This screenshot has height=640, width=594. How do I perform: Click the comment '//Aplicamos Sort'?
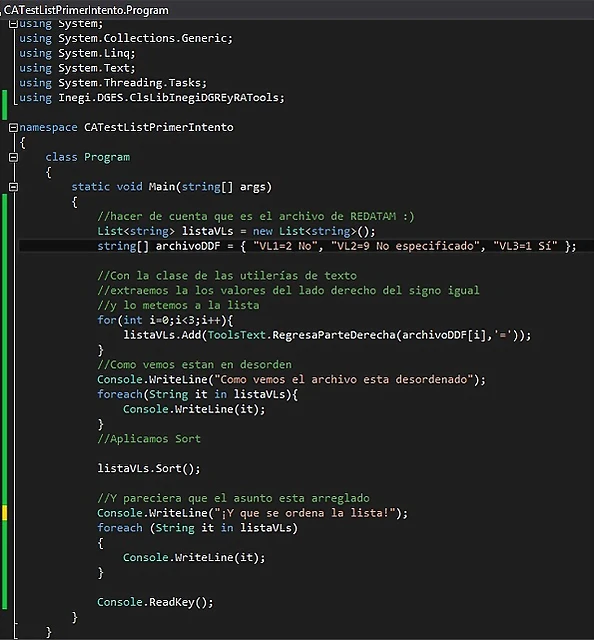[149, 439]
